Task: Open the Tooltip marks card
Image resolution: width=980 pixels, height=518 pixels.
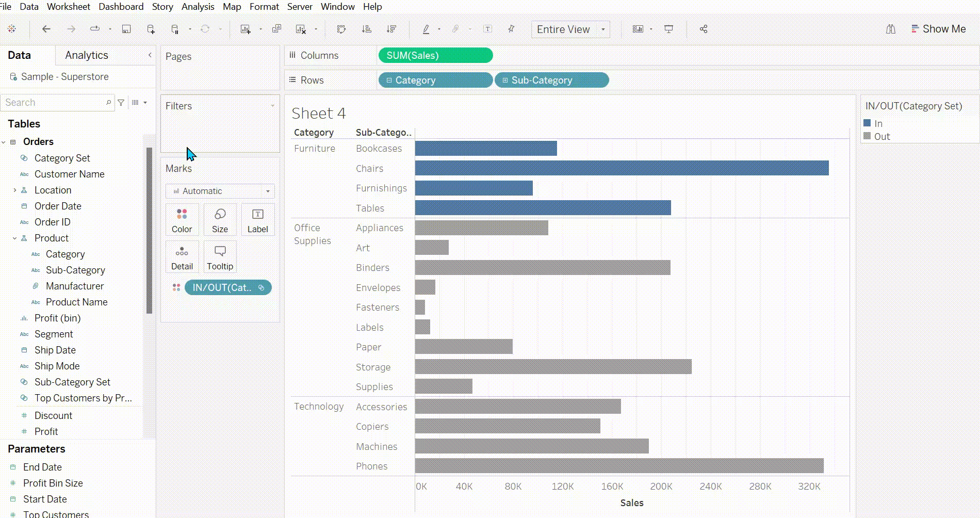Action: point(220,257)
